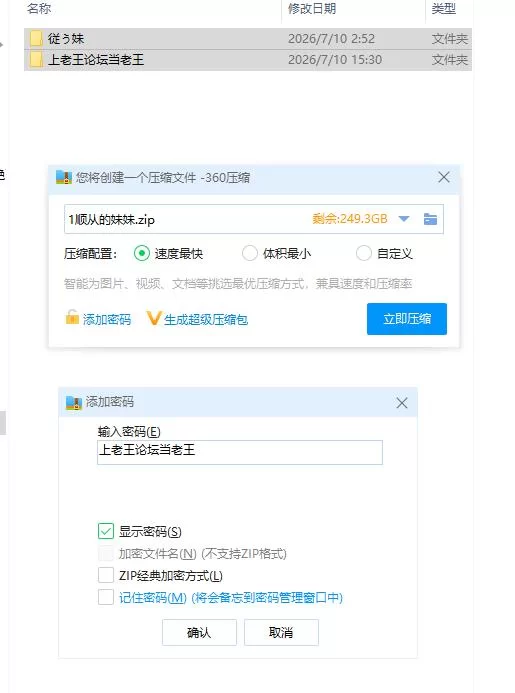Image resolution: width=515 pixels, height=693 pixels.
Task: Click the folder icon of 従う妹
Action: click(36, 38)
